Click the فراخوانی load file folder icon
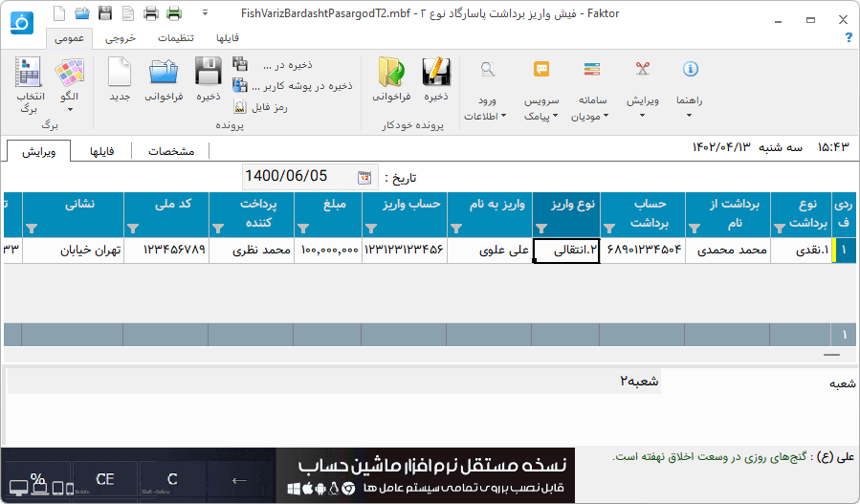 pos(164,79)
